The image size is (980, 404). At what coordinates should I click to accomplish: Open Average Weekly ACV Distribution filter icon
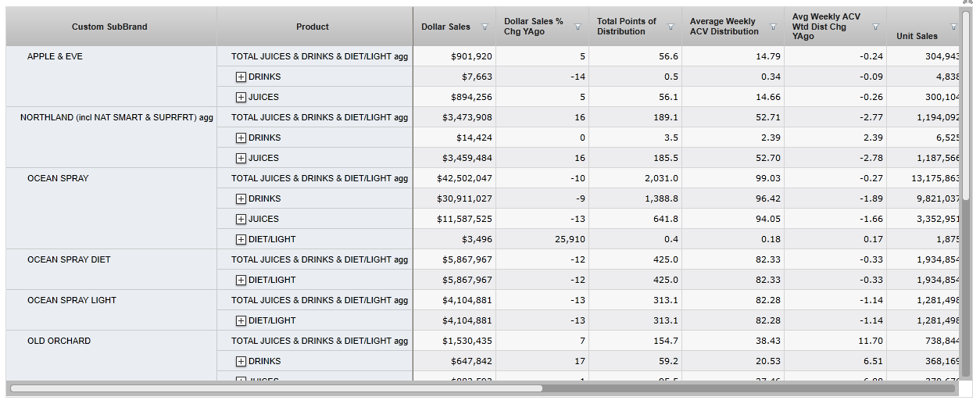coord(773,27)
